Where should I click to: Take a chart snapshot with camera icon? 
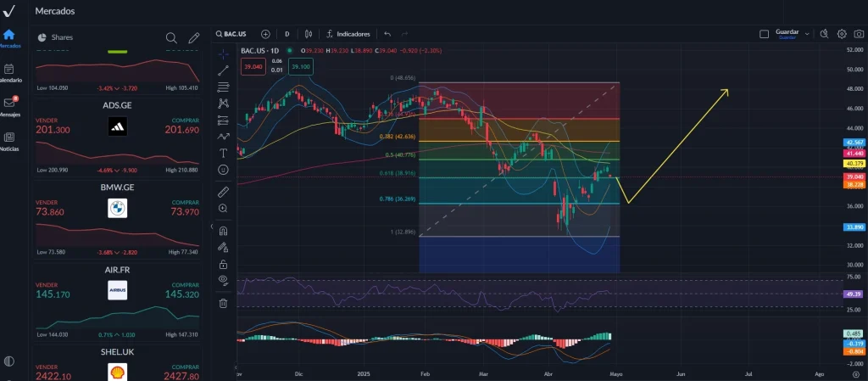[859, 34]
